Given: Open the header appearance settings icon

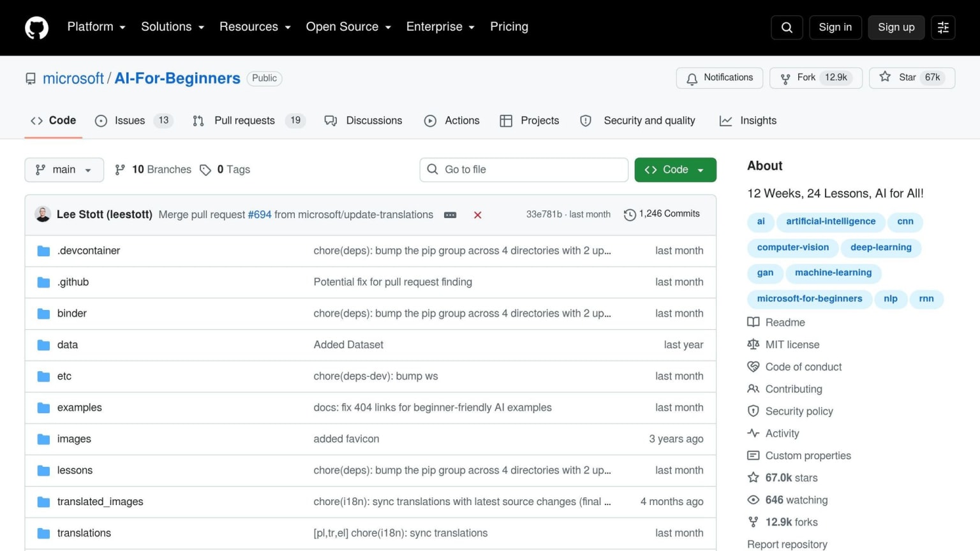Looking at the screenshot, I should pyautogui.click(x=943, y=27).
